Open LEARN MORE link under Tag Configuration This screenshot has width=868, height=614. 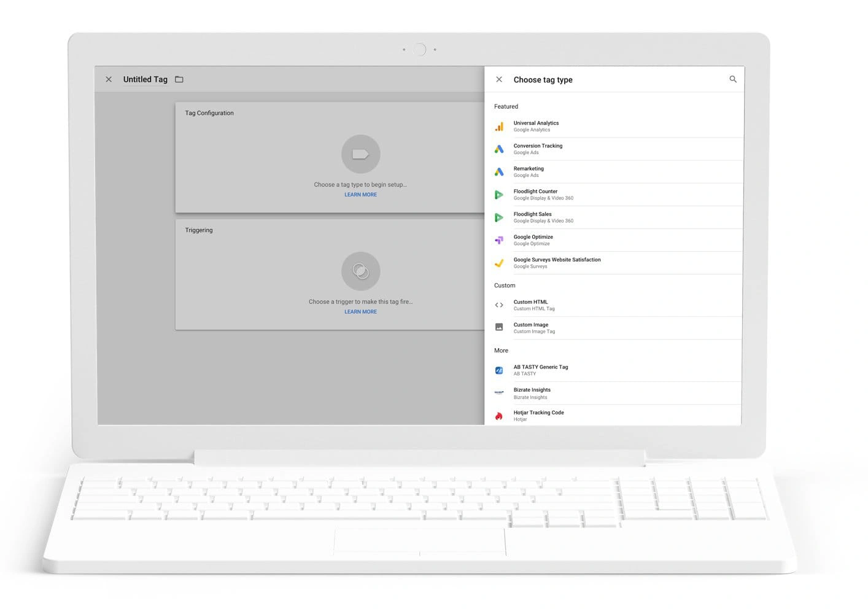[361, 195]
